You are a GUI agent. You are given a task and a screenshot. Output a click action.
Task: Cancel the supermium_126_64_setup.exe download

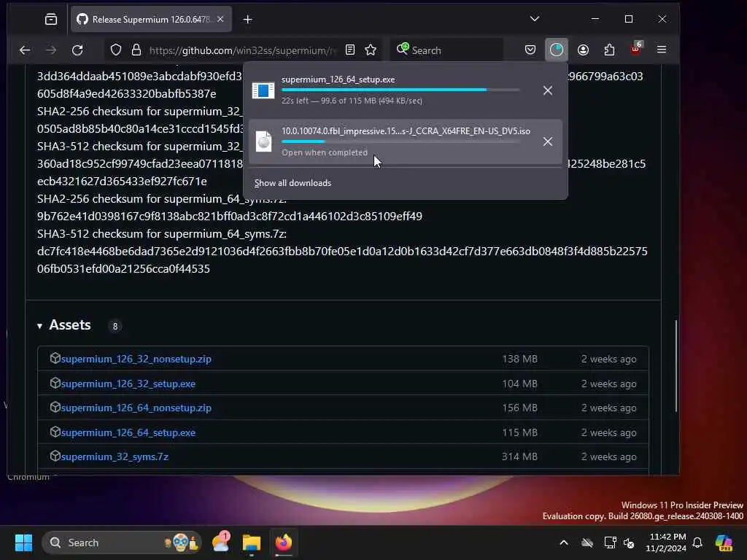point(548,90)
